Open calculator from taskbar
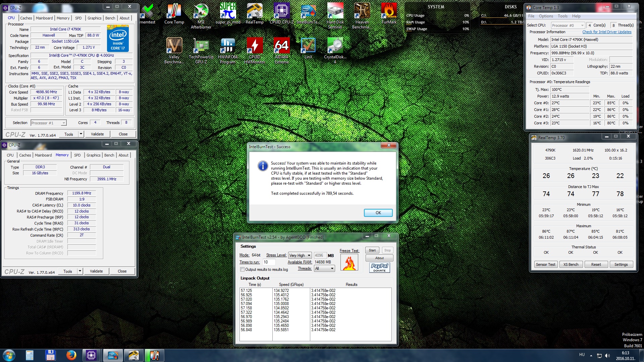This screenshot has width=644, height=362. pos(30,355)
